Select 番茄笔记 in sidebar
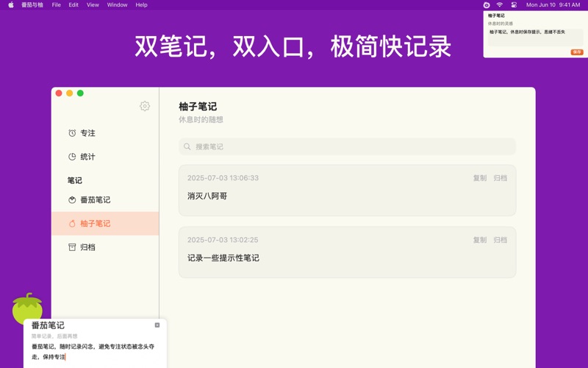The width and height of the screenshot is (588, 368). 95,200
